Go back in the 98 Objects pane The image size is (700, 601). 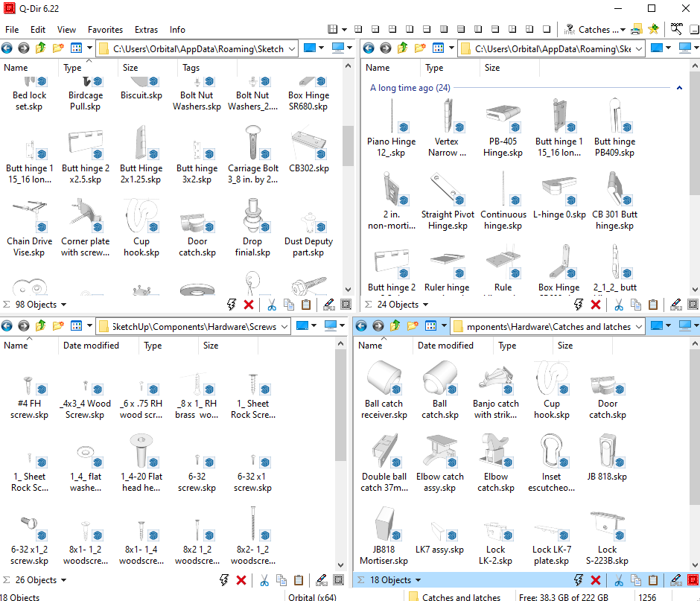[7, 48]
